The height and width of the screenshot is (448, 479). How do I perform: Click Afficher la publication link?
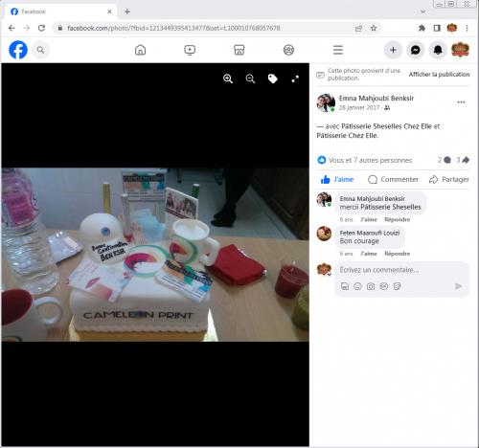pos(439,75)
